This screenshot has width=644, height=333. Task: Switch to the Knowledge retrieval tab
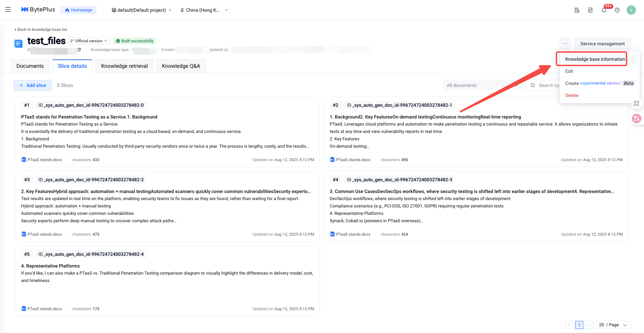click(124, 66)
